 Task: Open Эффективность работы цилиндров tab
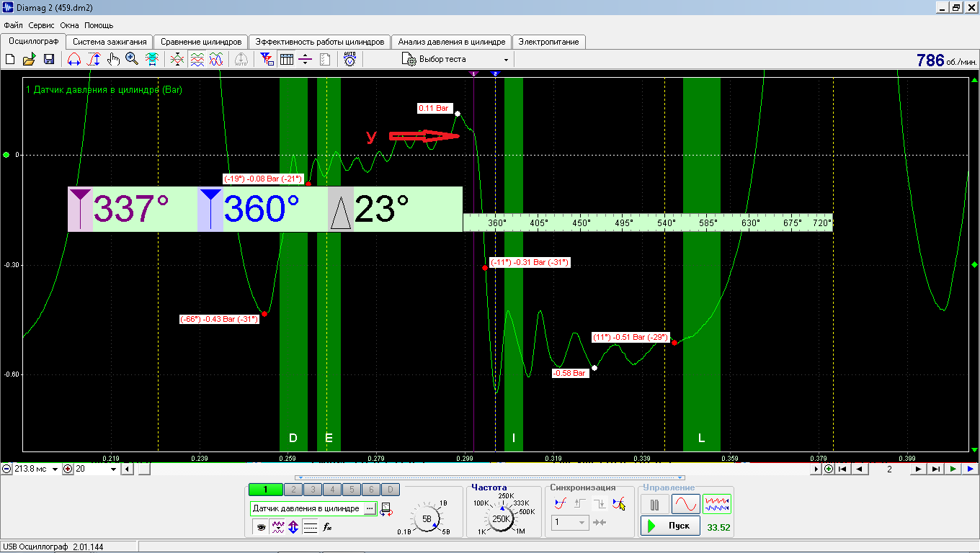tap(320, 42)
